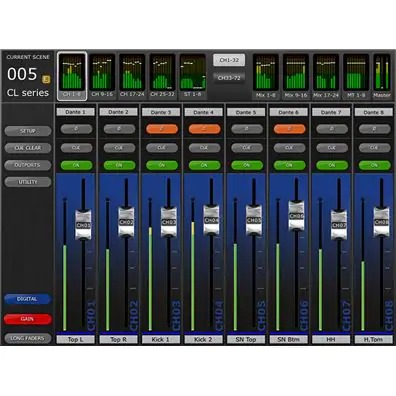The width and height of the screenshot is (396, 396).
Task: Open the Master meter section
Action: (x=382, y=76)
